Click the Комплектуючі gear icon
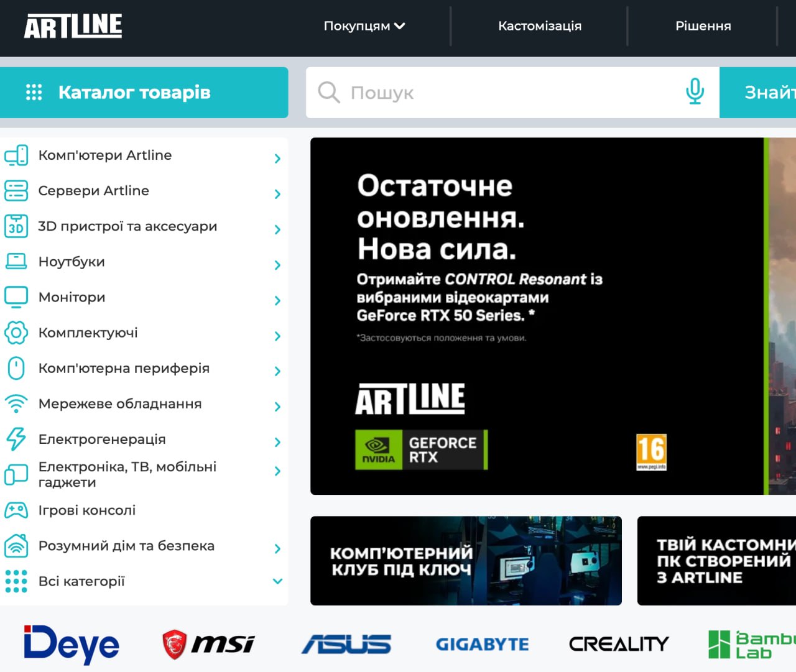 pos(16,333)
